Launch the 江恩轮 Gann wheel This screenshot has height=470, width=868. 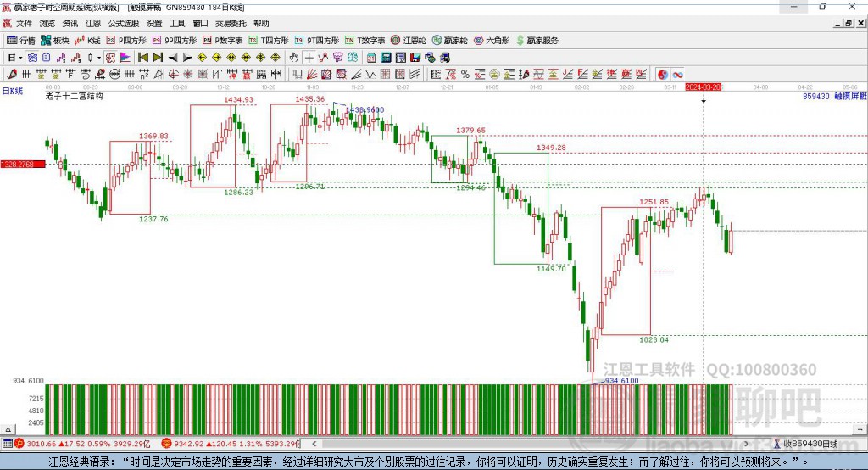click(x=409, y=41)
